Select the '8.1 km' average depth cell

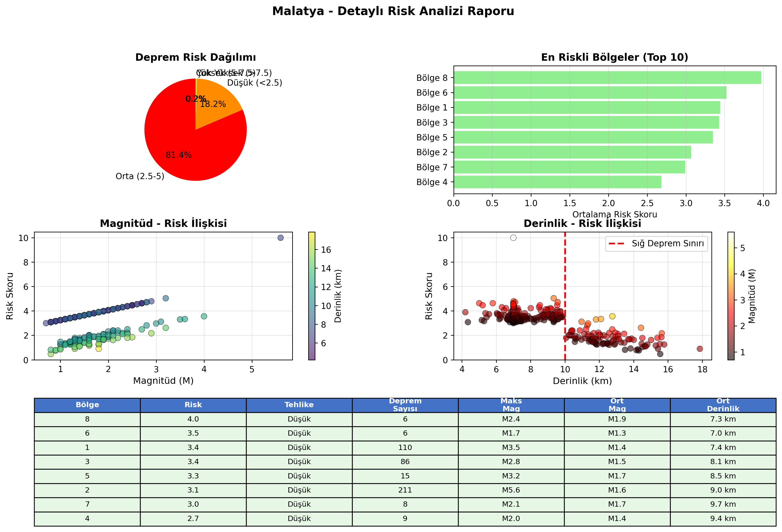(723, 462)
